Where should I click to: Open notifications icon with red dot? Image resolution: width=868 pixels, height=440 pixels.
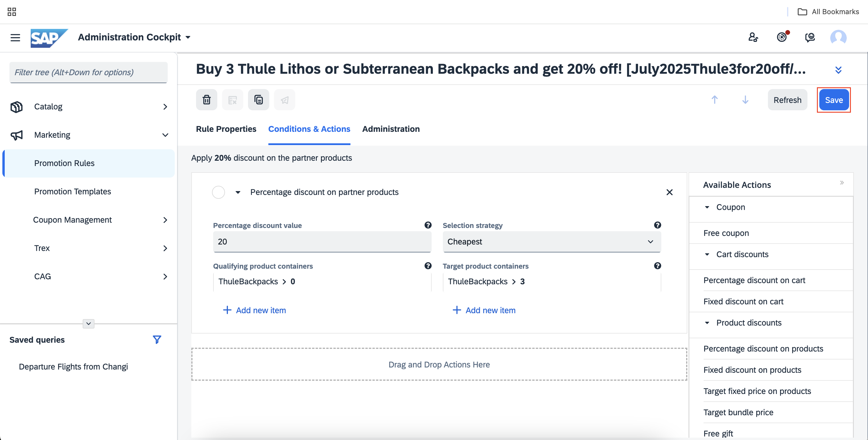point(782,37)
